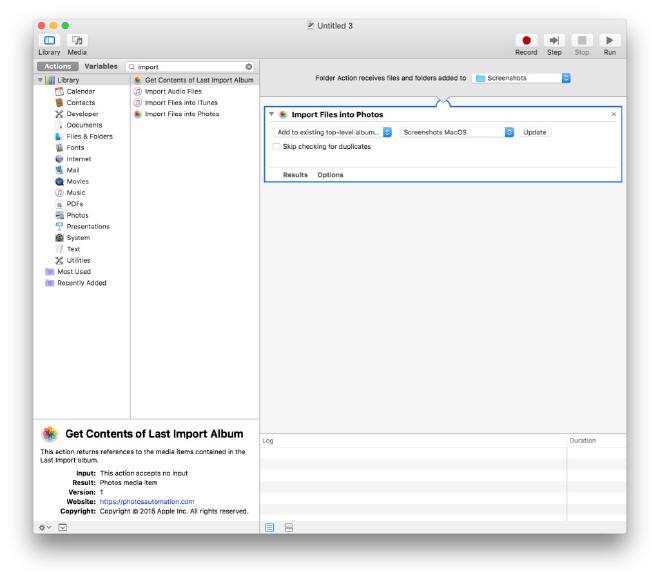The width and height of the screenshot is (660, 581).
Task: Open the Media browser icon
Action: tap(77, 40)
